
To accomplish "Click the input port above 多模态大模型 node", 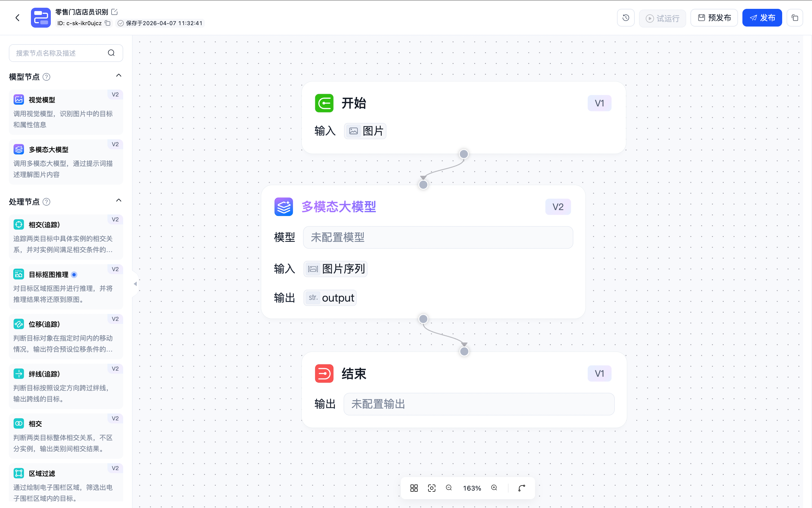I will (x=423, y=184).
